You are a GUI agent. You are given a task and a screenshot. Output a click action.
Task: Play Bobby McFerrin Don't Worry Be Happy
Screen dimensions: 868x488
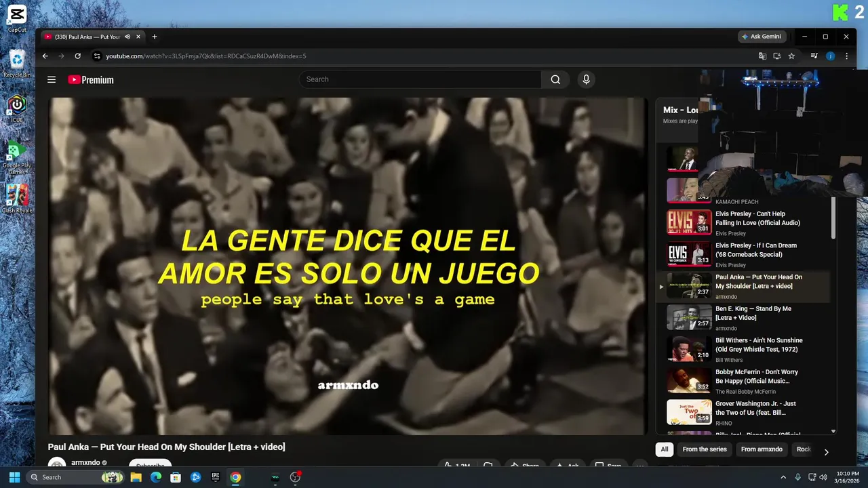[757, 376]
